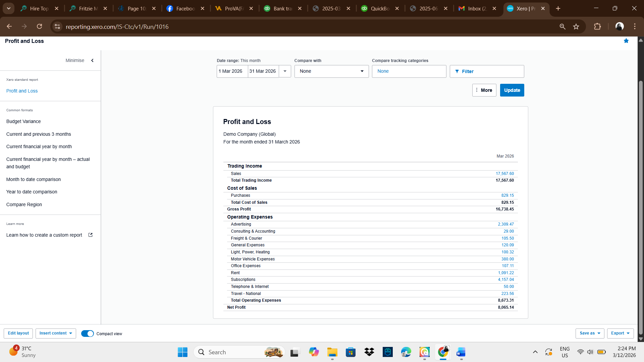Screen dimensions: 644x362
Task: Click the Sales amount 17,567.60 link
Action: (x=504, y=174)
